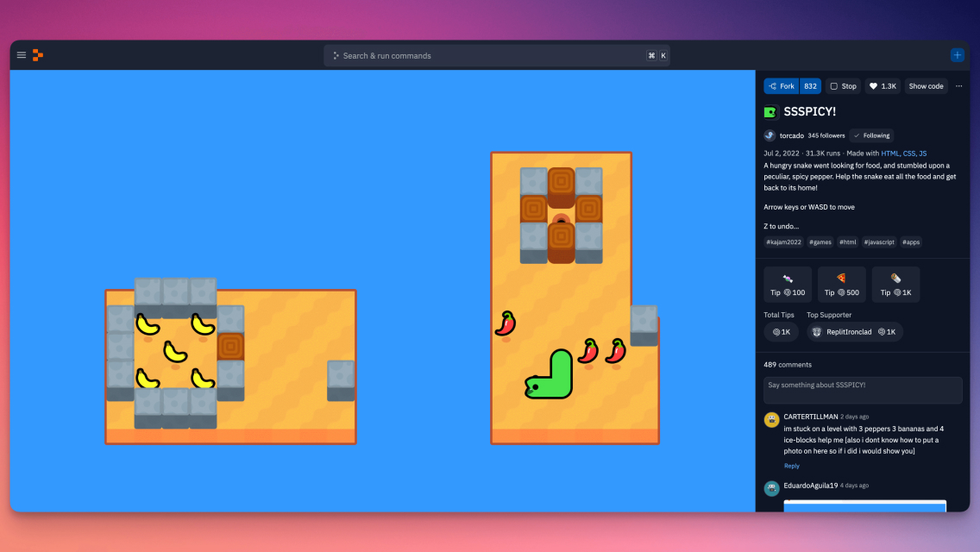Open torcado's profile avatar
This screenshot has height=552, width=980.
click(x=769, y=135)
